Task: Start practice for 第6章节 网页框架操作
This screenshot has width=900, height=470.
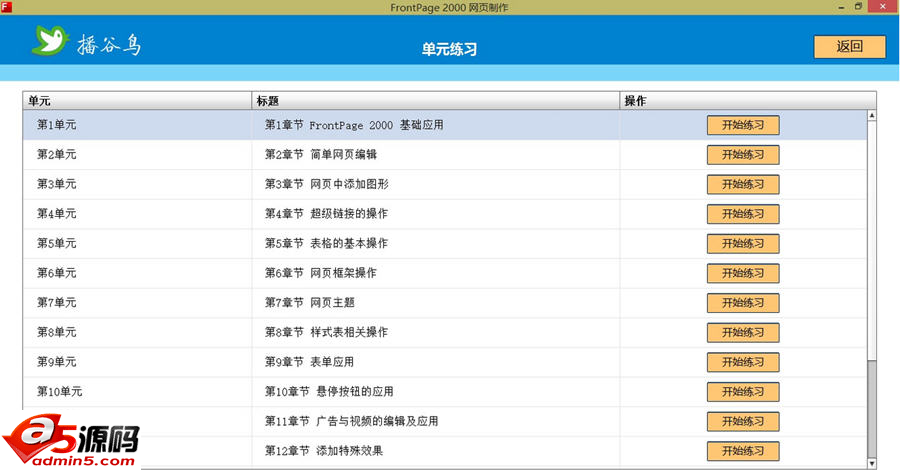Action: [x=743, y=273]
